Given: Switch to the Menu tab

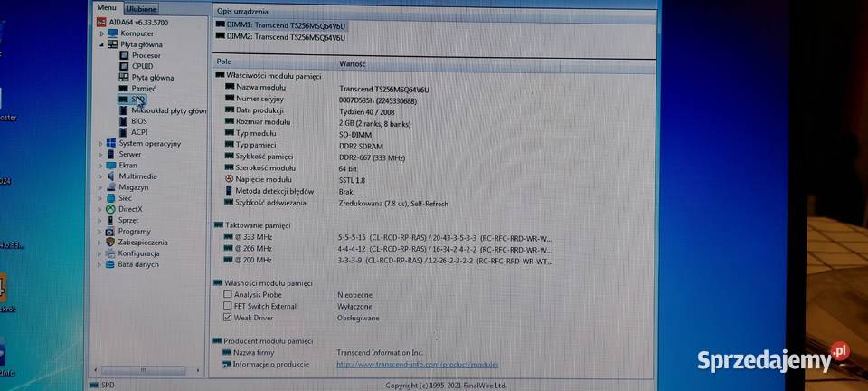Looking at the screenshot, I should point(106,8).
